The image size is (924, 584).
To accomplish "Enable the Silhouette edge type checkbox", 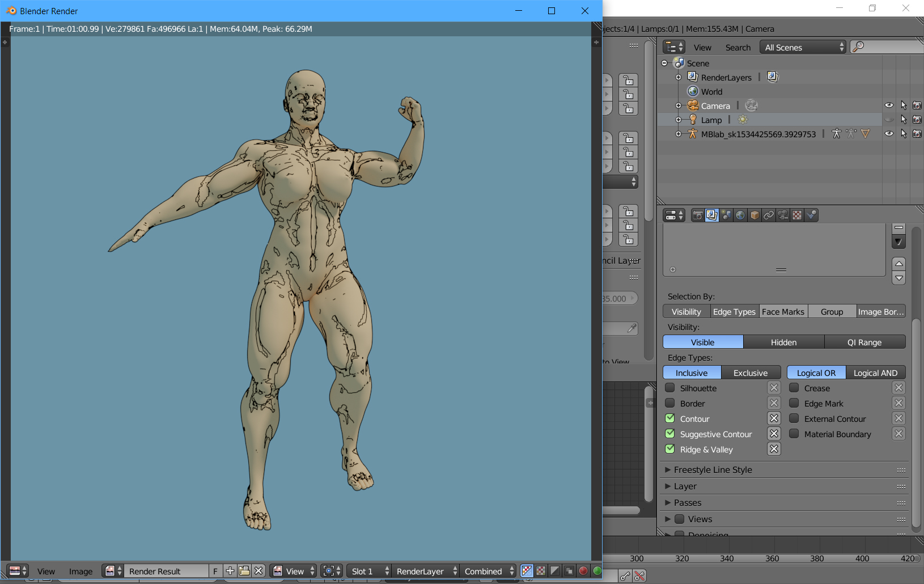I will pos(670,388).
